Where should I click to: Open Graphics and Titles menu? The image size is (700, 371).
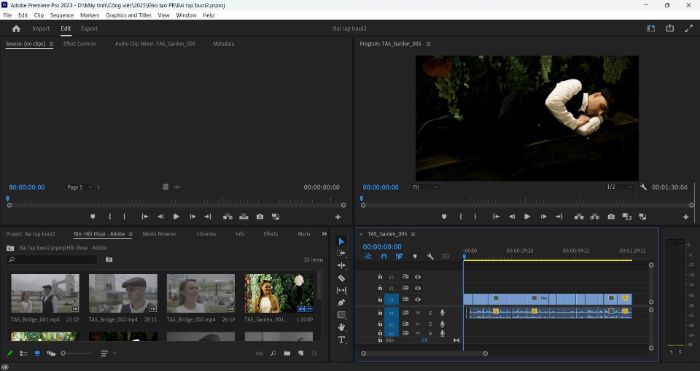(129, 15)
